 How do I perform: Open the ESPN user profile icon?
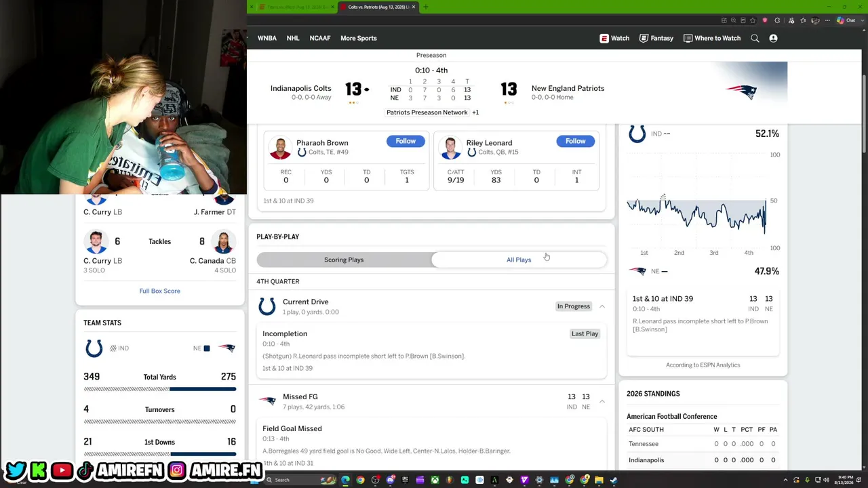(x=773, y=39)
